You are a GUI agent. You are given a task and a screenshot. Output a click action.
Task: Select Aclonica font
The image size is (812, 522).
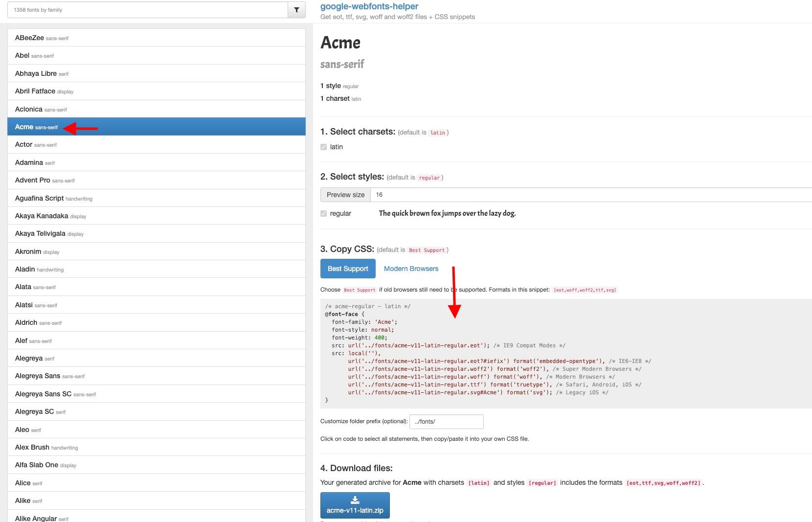click(x=157, y=109)
